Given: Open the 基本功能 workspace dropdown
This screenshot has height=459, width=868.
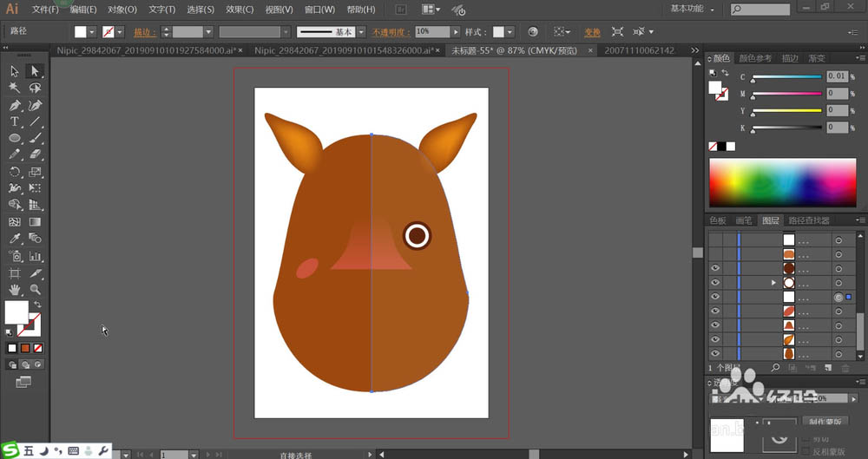Looking at the screenshot, I should point(694,9).
